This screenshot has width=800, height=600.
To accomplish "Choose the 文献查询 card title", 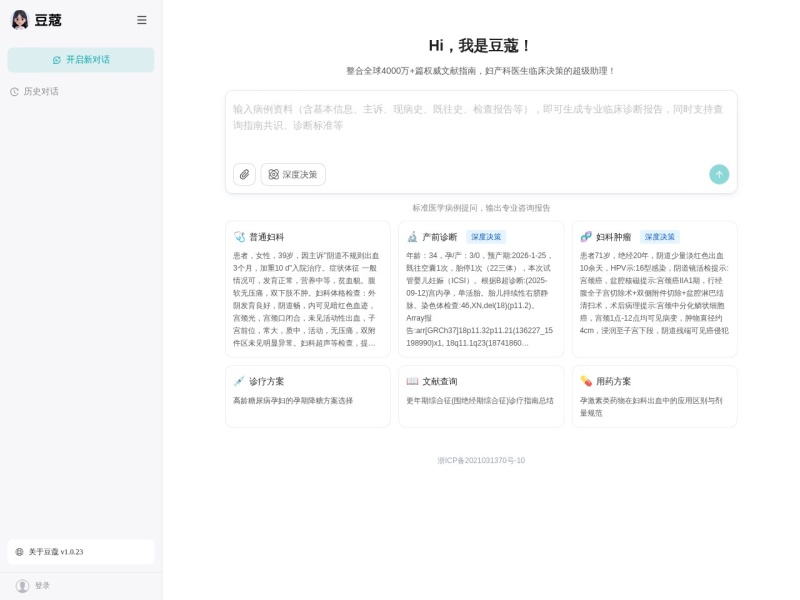I will point(440,381).
